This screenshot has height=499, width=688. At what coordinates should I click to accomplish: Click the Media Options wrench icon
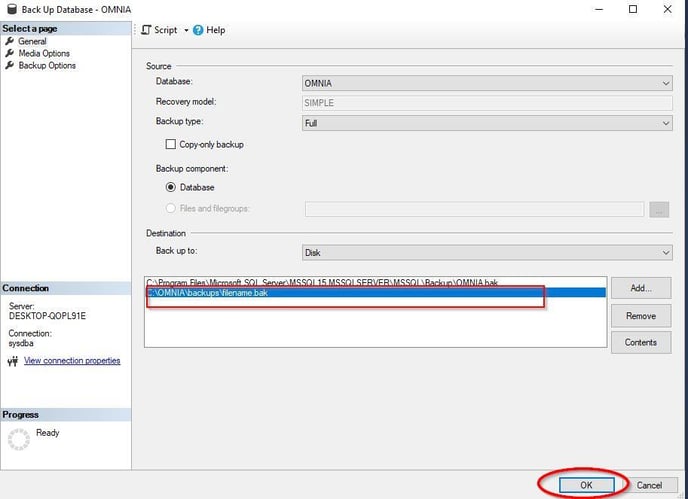pos(9,54)
